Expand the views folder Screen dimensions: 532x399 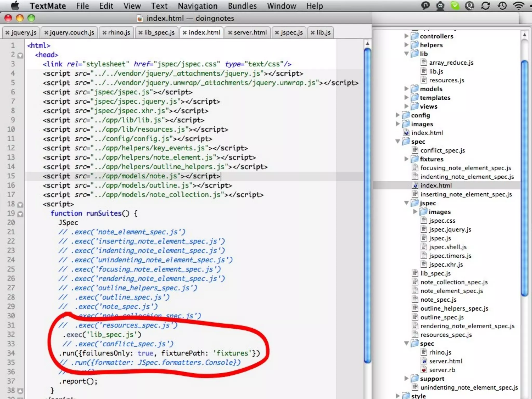(407, 106)
